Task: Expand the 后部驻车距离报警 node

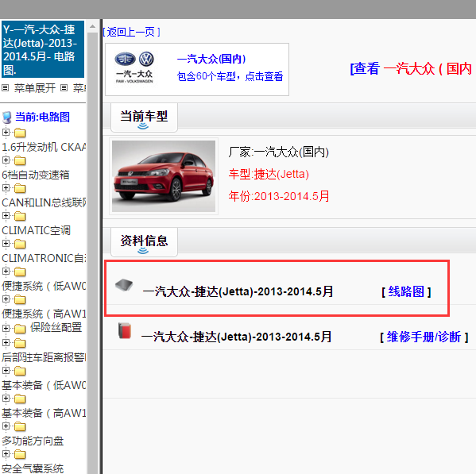Action: [6, 343]
